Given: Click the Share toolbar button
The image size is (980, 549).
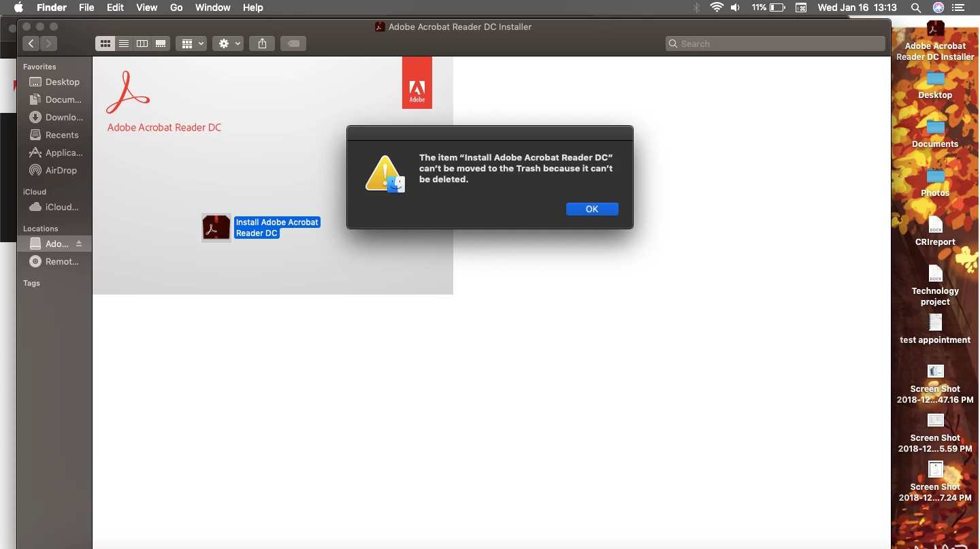Looking at the screenshot, I should pyautogui.click(x=262, y=44).
